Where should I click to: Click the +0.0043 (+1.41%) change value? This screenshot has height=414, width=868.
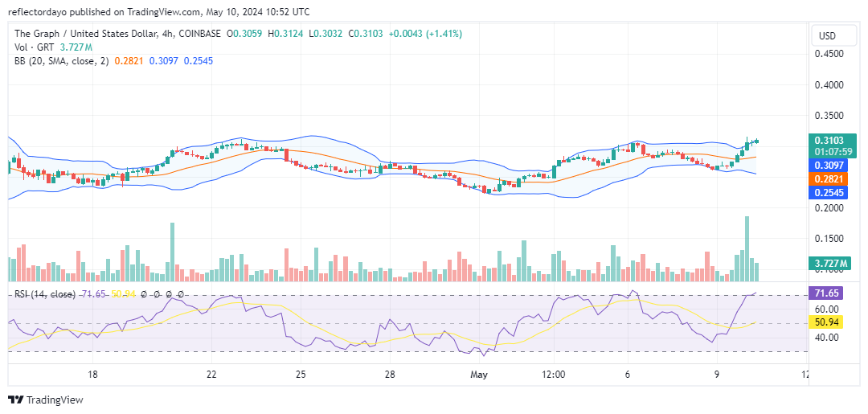pos(425,34)
